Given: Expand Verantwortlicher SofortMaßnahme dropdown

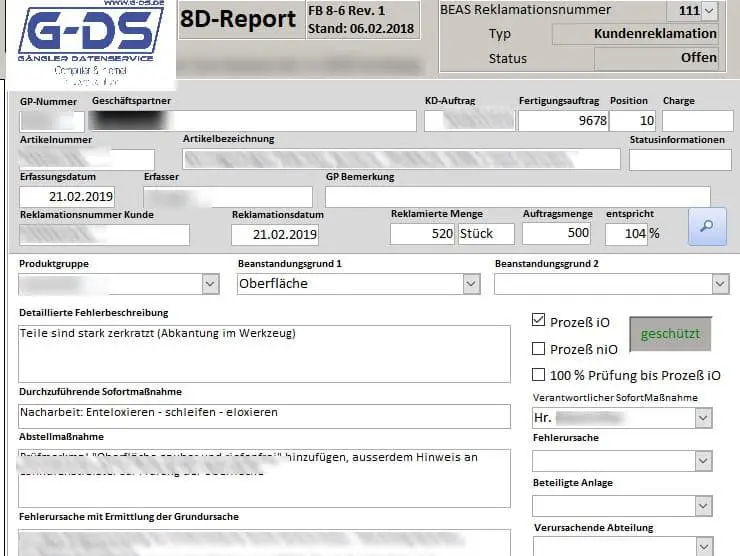Looking at the screenshot, I should click(703, 418).
